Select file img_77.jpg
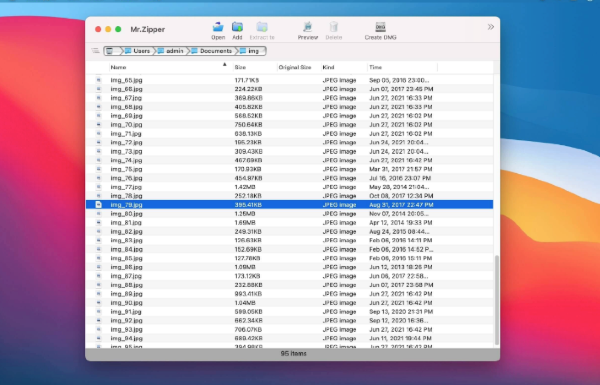600x385 pixels. 289,187
